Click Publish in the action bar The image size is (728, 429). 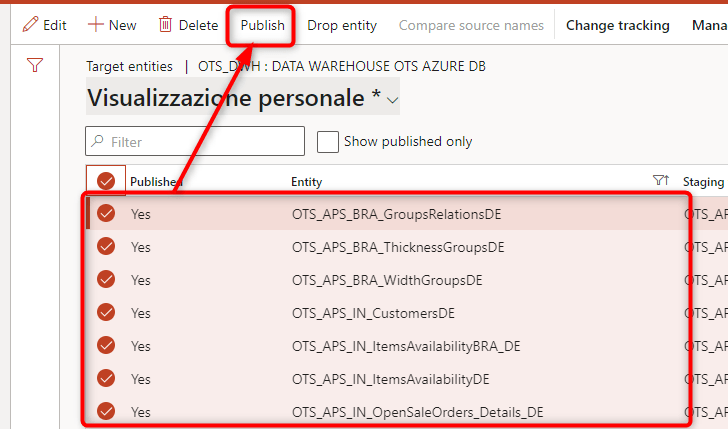[x=262, y=25]
